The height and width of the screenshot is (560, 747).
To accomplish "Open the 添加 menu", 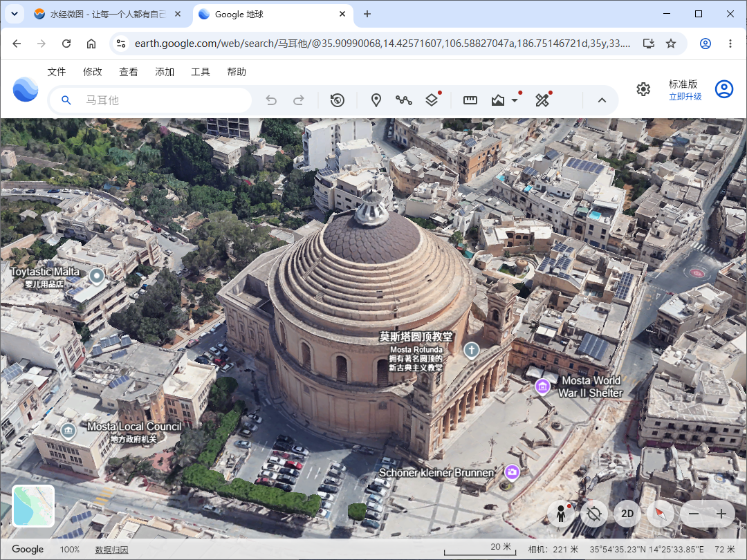I will (x=165, y=72).
